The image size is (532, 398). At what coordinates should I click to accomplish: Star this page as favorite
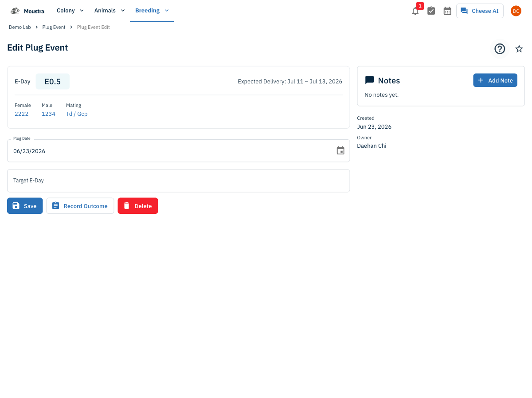coord(519,49)
